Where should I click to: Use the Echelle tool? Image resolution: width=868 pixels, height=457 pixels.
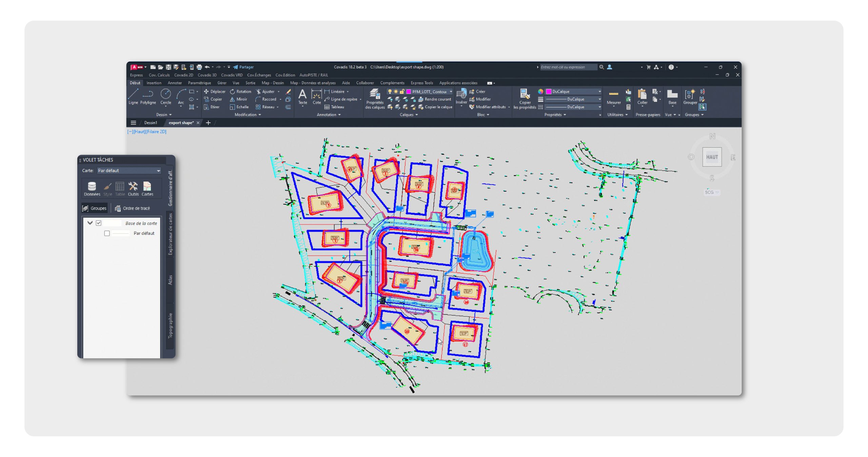[239, 107]
